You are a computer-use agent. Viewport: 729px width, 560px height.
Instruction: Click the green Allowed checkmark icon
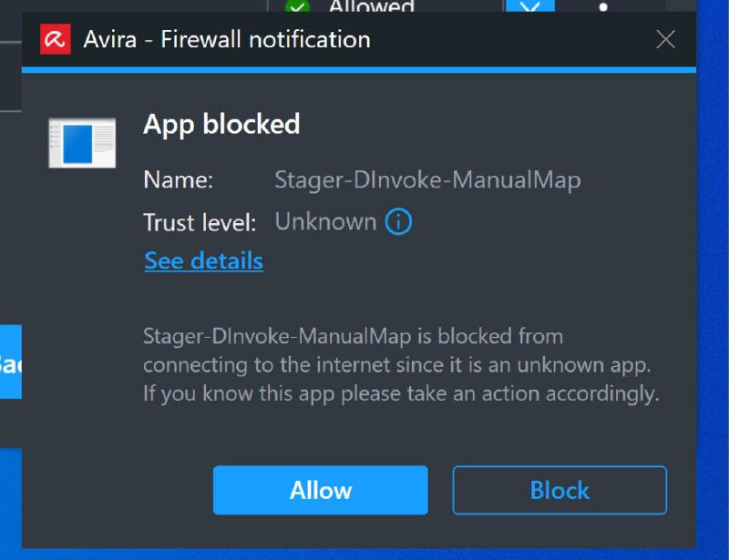(298, 6)
